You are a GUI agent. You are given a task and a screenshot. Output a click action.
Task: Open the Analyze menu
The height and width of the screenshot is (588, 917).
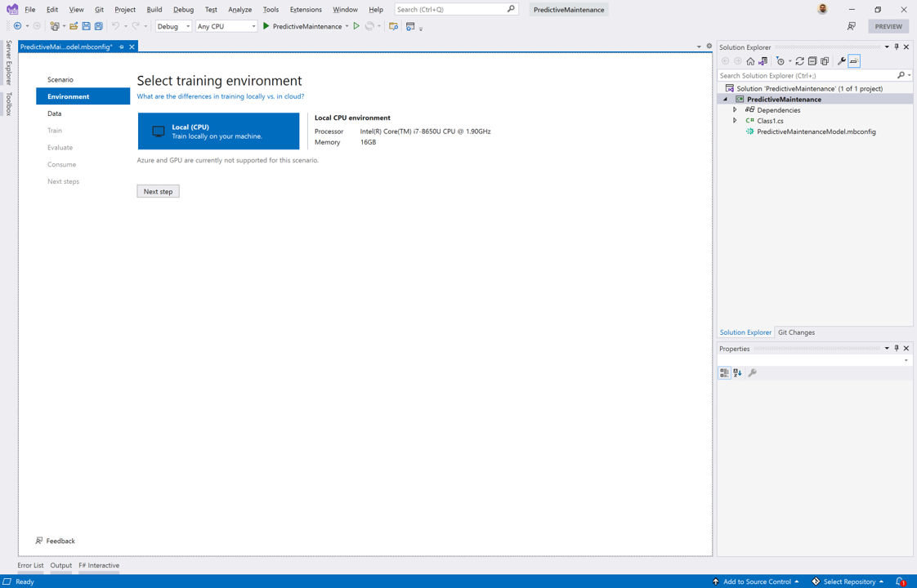[239, 9]
